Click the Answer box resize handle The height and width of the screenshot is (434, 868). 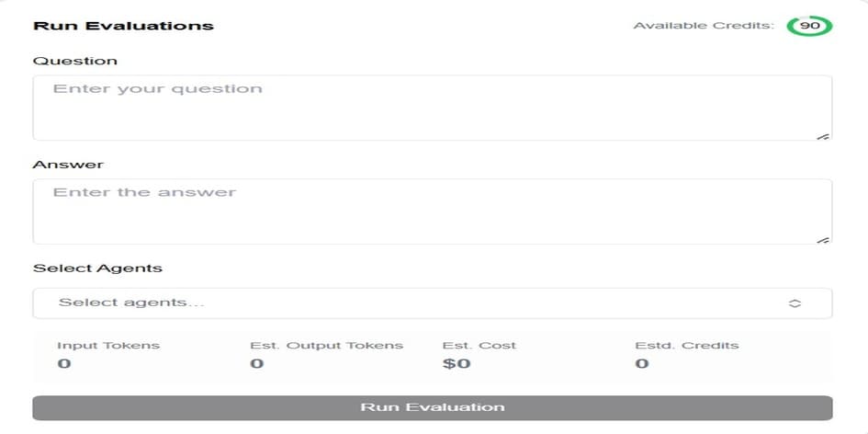point(823,239)
